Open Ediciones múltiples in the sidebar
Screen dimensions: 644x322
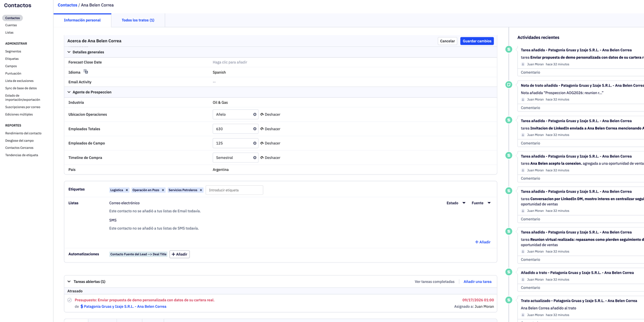(x=19, y=114)
